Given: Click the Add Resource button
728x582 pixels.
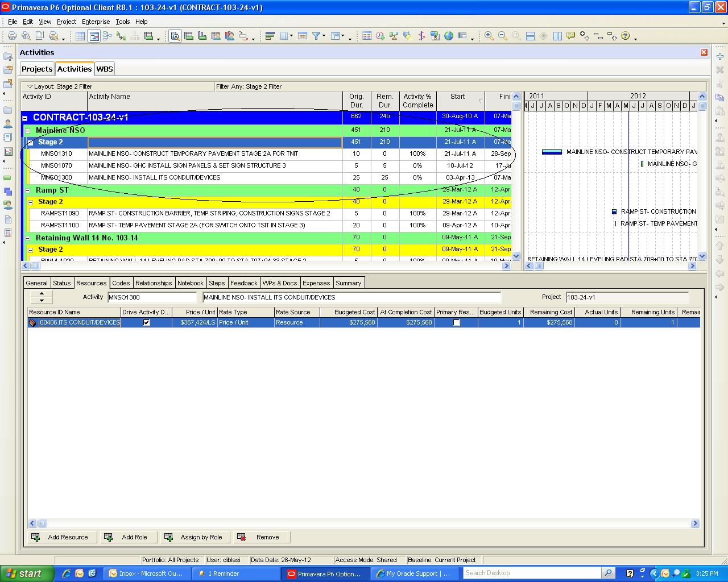Looking at the screenshot, I should click(x=62, y=537).
